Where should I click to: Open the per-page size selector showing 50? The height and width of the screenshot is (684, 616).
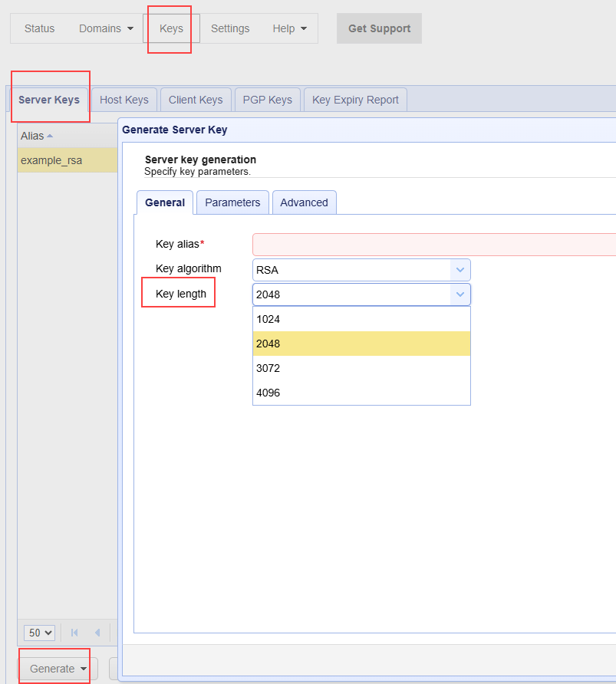(x=39, y=633)
